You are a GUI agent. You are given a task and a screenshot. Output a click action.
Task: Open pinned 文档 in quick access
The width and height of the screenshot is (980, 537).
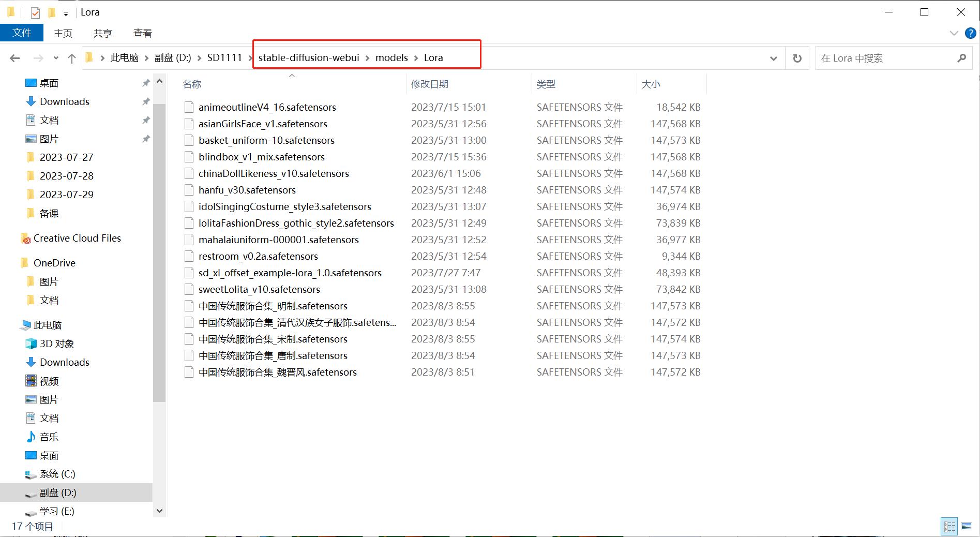pos(49,120)
